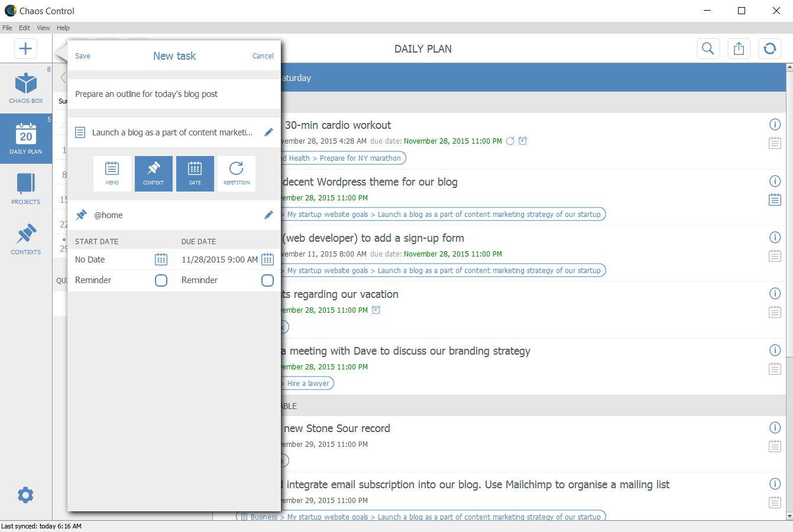The width and height of the screenshot is (793, 532).
Task: Open the Contexts section
Action: coord(26,239)
